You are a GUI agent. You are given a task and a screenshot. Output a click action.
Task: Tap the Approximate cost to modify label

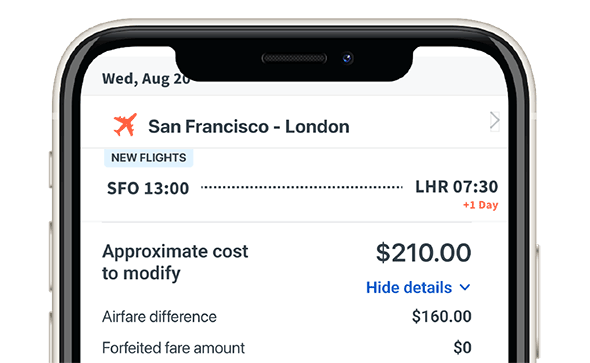(x=175, y=262)
